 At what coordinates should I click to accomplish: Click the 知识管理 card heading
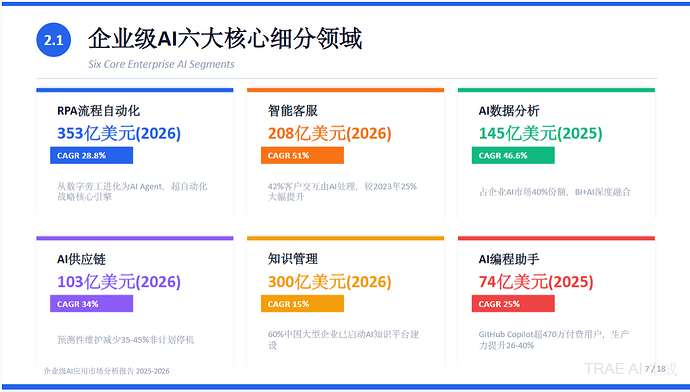point(293,259)
